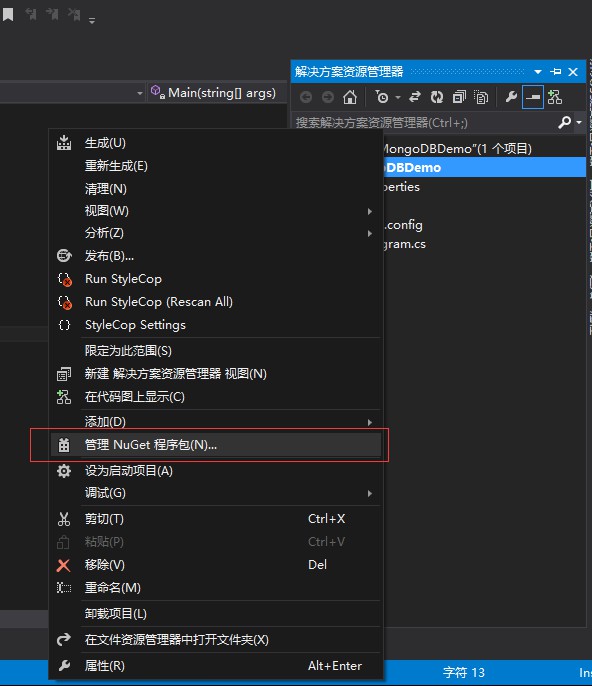Open the wrench Properties icon in toolbar
The height and width of the screenshot is (686, 592).
point(511,97)
